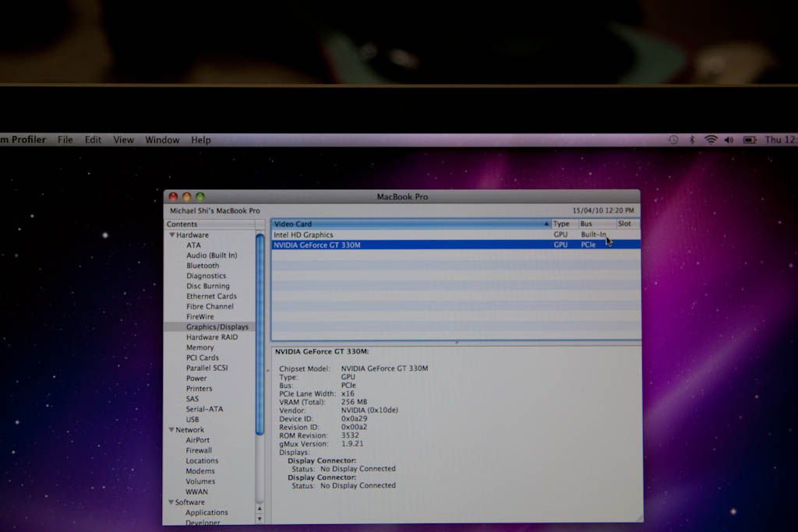The width and height of the screenshot is (798, 532).
Task: Select Audio (Built In) in sidebar
Action: click(212, 255)
